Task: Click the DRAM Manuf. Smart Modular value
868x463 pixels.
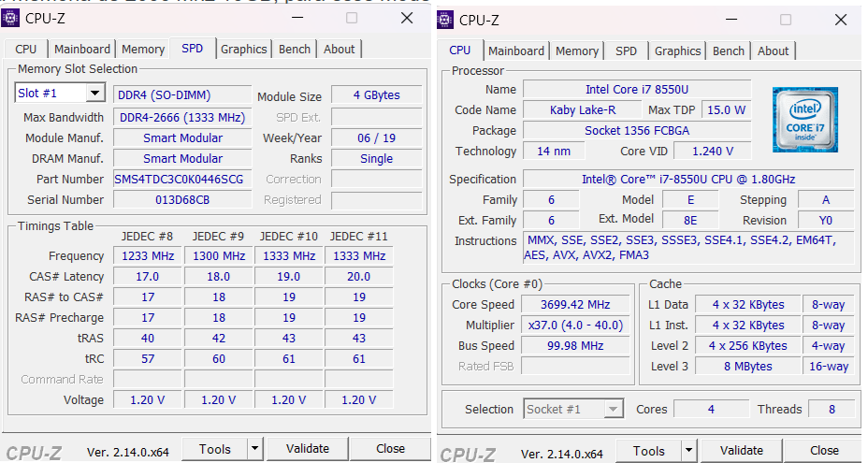Action: pyautogui.click(x=182, y=158)
